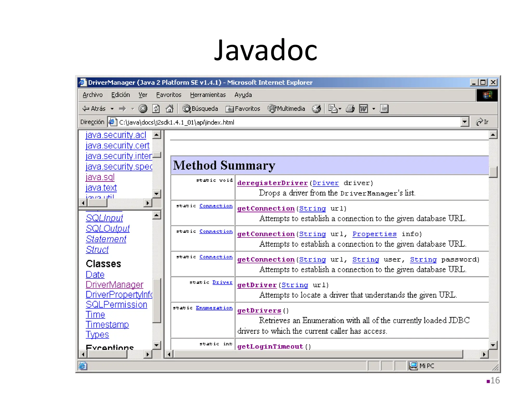Open the java.security.cert package link
This screenshot has width=532, height=399.
click(117, 145)
